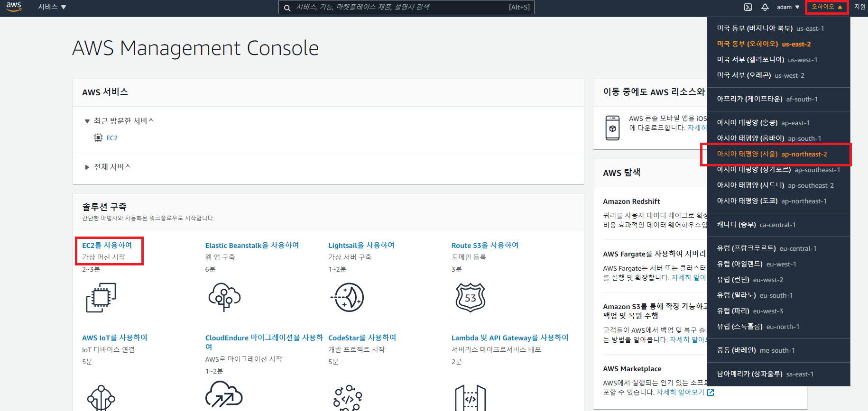
Task: Click the Lightsail을 사용하여 link
Action: pos(361,245)
